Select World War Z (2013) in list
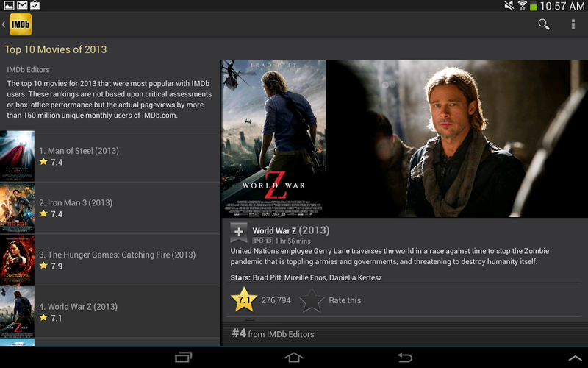 click(x=110, y=312)
